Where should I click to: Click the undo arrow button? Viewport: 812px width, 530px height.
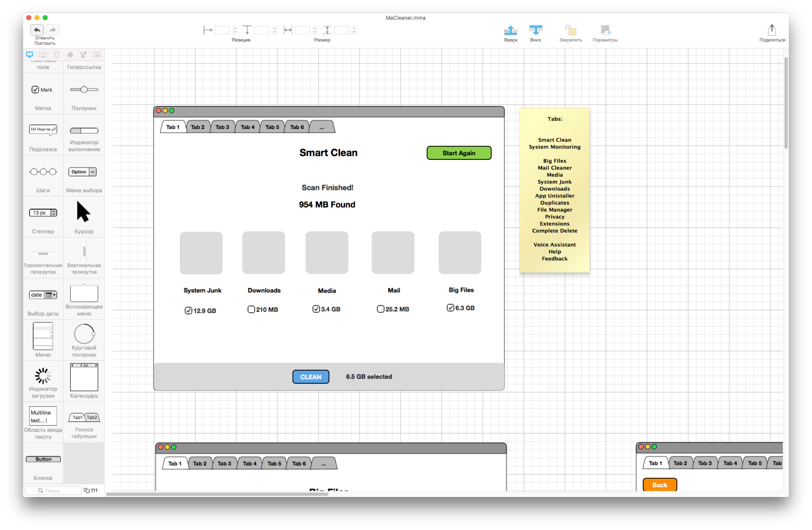(37, 30)
